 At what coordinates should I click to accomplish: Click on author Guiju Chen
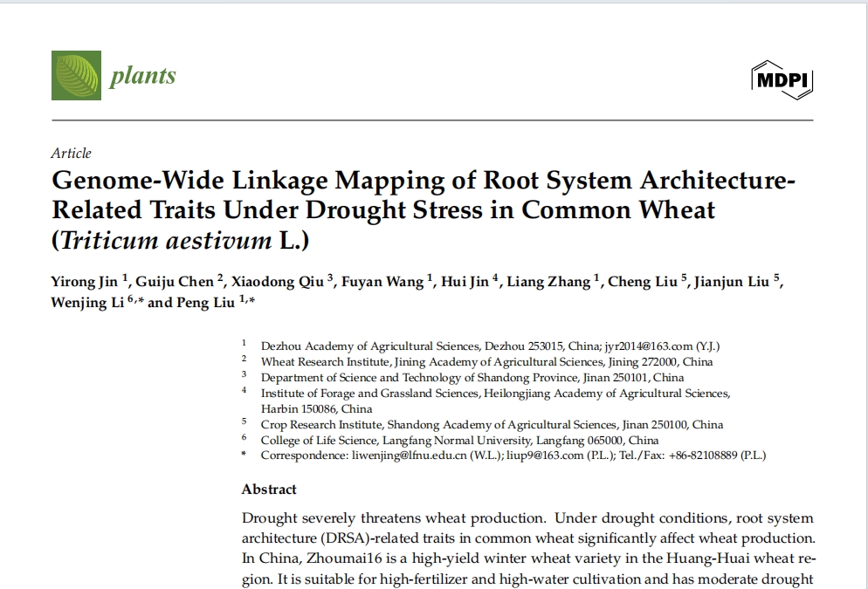177,282
